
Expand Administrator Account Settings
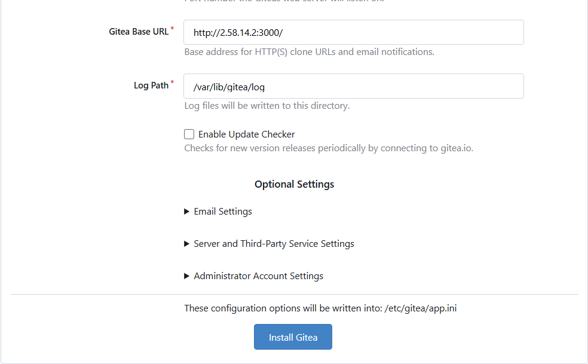tap(253, 276)
